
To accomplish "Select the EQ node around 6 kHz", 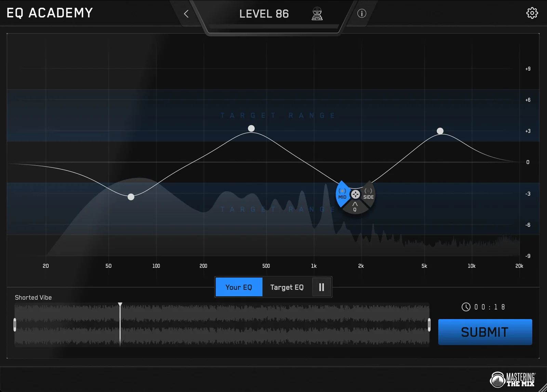I will tap(440, 131).
